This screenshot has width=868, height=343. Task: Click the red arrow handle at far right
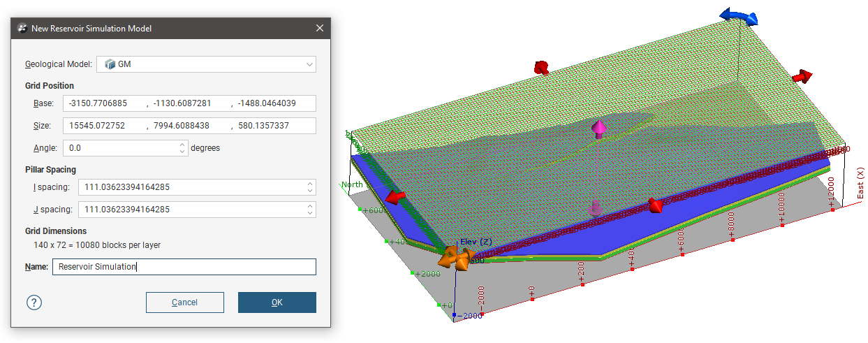tap(803, 75)
